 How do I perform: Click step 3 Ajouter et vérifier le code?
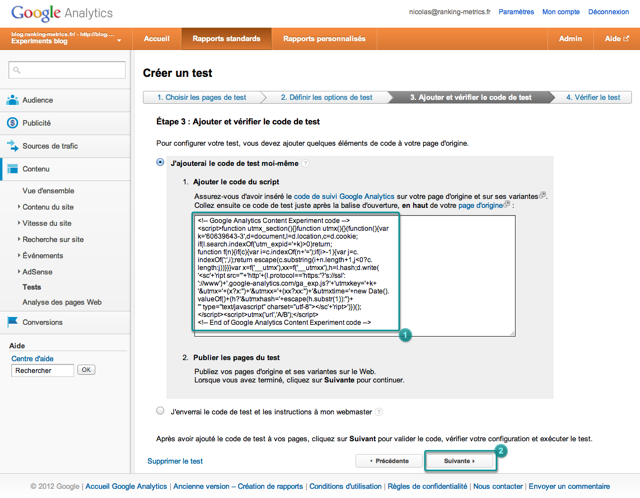coord(471,97)
